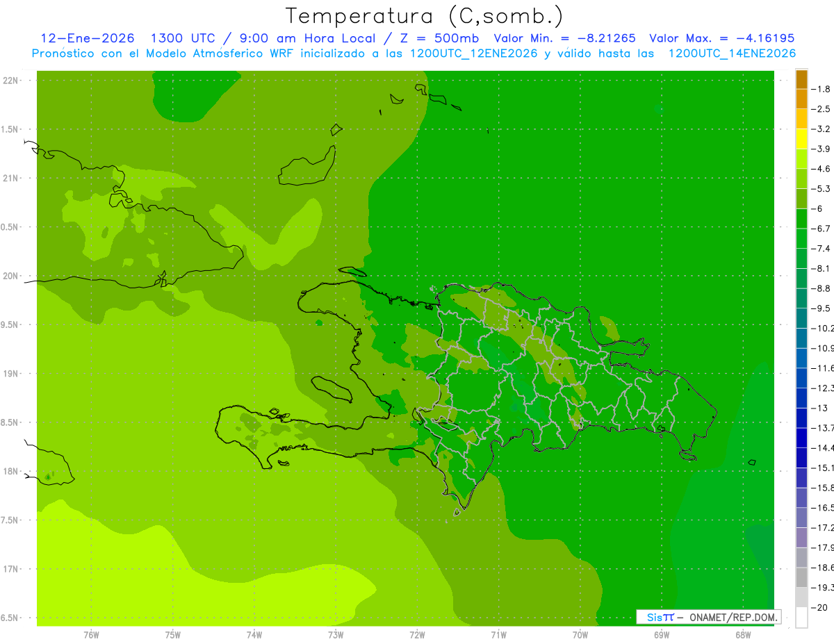Click the "19N" latitude axis label

(x=11, y=374)
